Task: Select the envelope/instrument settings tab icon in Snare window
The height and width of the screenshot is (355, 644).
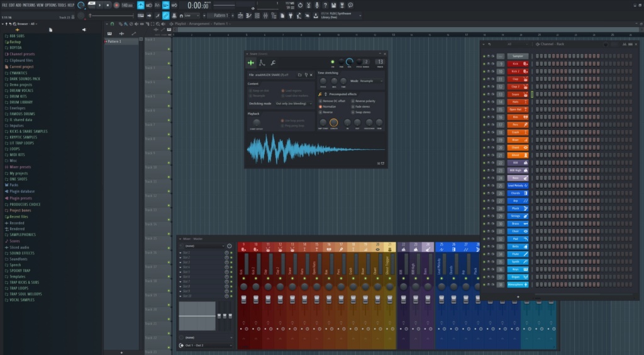Action: 262,63
